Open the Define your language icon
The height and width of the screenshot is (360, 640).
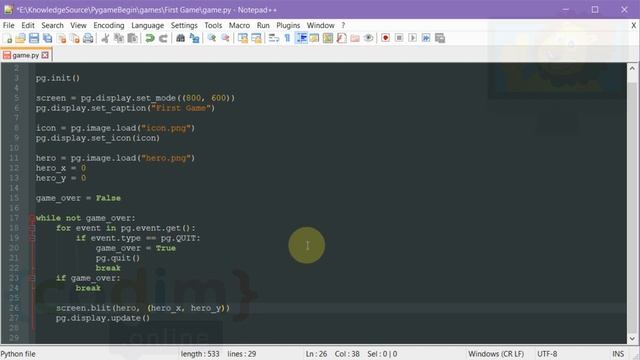pyautogui.click(x=314, y=38)
